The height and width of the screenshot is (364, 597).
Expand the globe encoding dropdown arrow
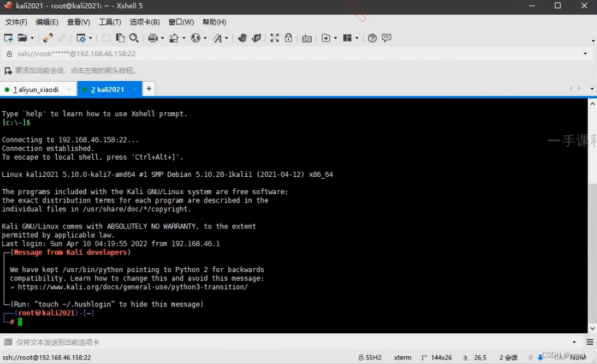(x=205, y=38)
